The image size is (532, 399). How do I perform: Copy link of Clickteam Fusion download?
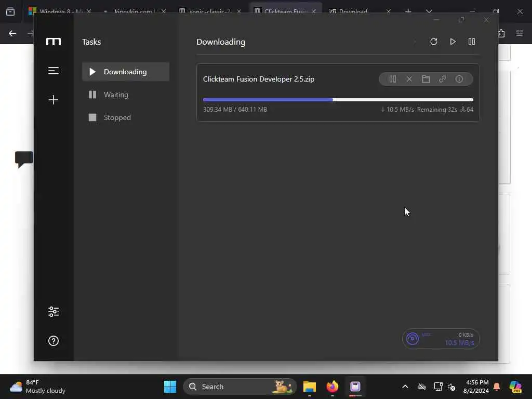coord(443,79)
